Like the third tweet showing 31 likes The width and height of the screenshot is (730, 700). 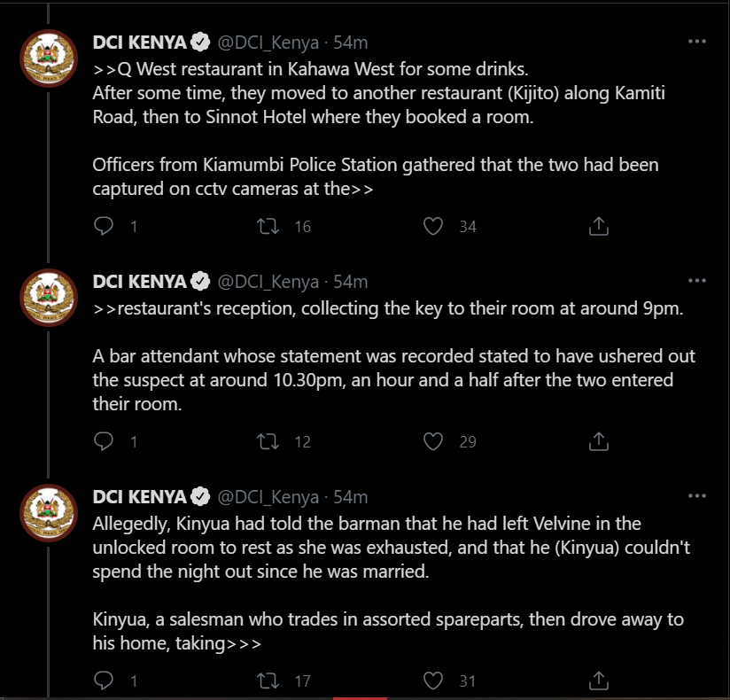click(432, 680)
